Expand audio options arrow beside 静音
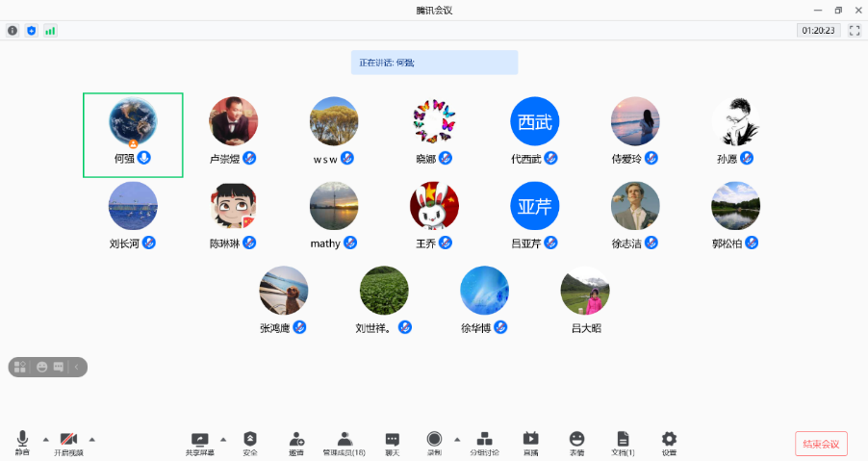The width and height of the screenshot is (868, 461). (x=45, y=439)
